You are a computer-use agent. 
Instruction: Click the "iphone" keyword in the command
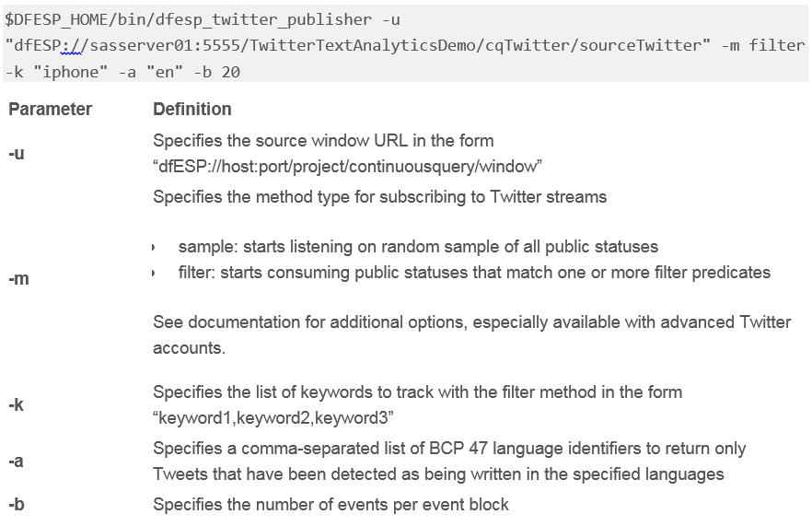pyautogui.click(x=70, y=72)
